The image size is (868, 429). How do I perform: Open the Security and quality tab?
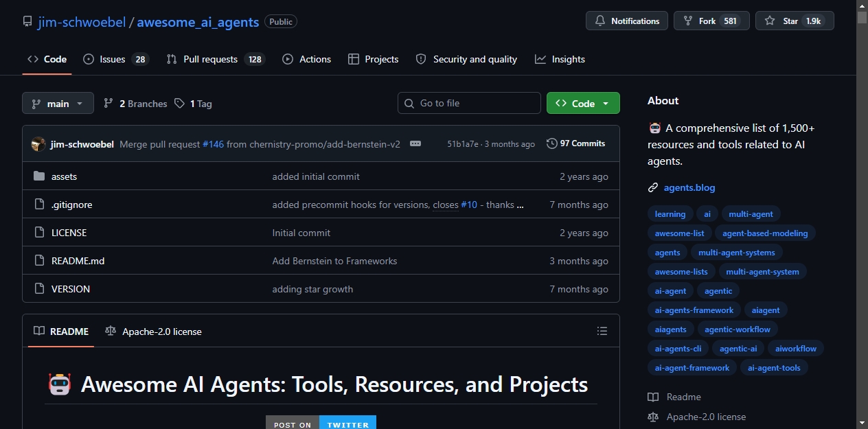tap(466, 59)
